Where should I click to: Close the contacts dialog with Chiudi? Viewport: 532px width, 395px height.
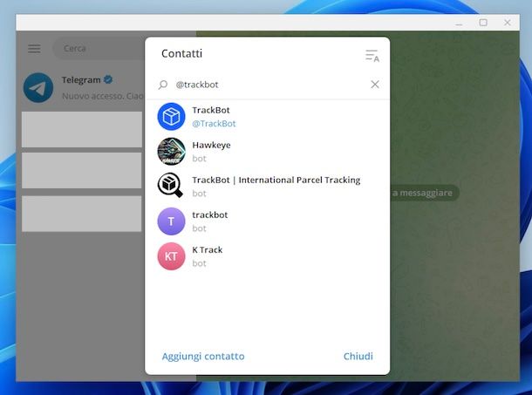(x=358, y=357)
